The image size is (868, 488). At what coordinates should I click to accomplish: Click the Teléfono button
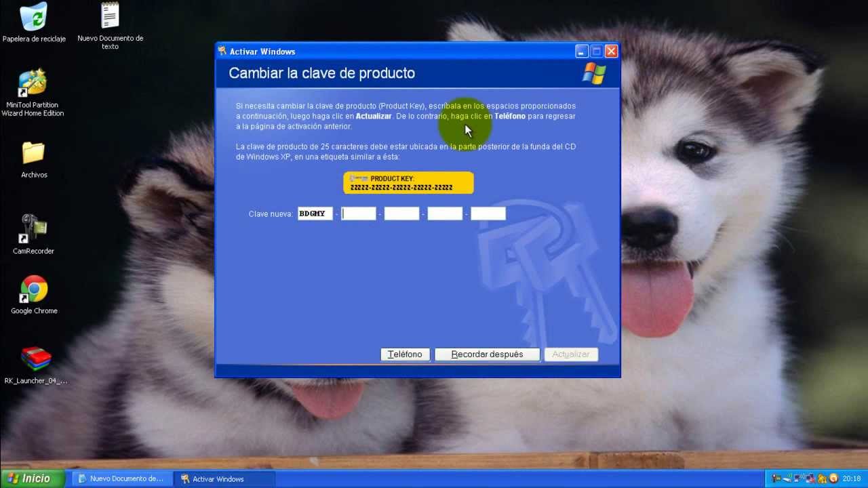click(405, 354)
